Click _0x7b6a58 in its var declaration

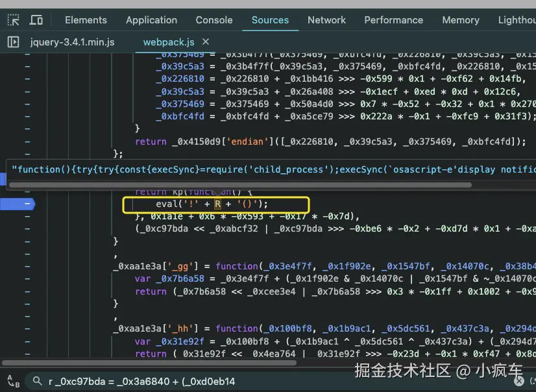point(180,279)
